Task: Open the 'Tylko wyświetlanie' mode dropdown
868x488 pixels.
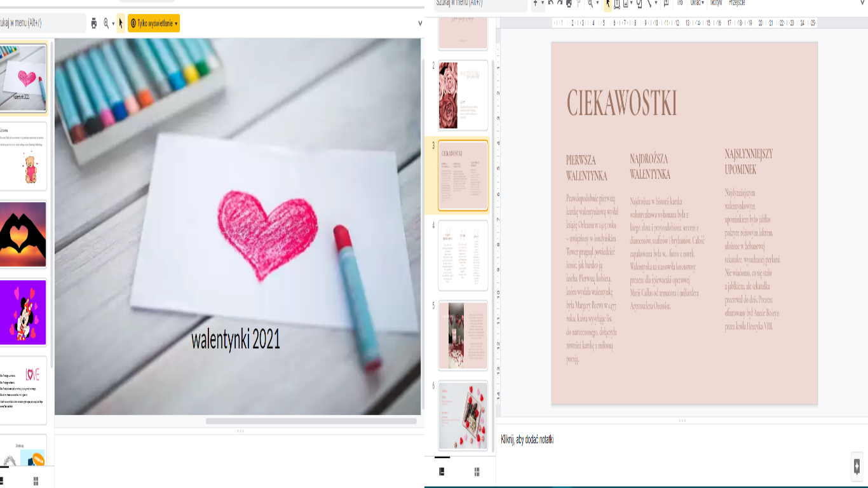Action: [154, 24]
